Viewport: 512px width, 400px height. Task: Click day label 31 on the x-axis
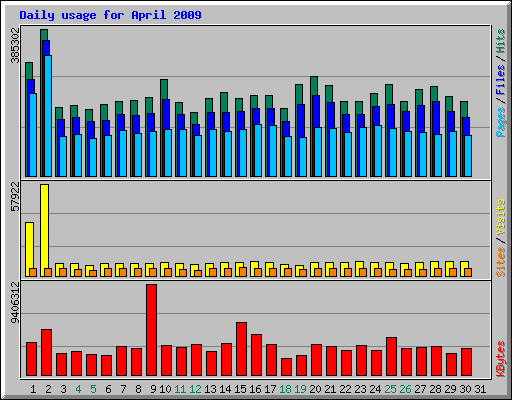[x=480, y=389]
